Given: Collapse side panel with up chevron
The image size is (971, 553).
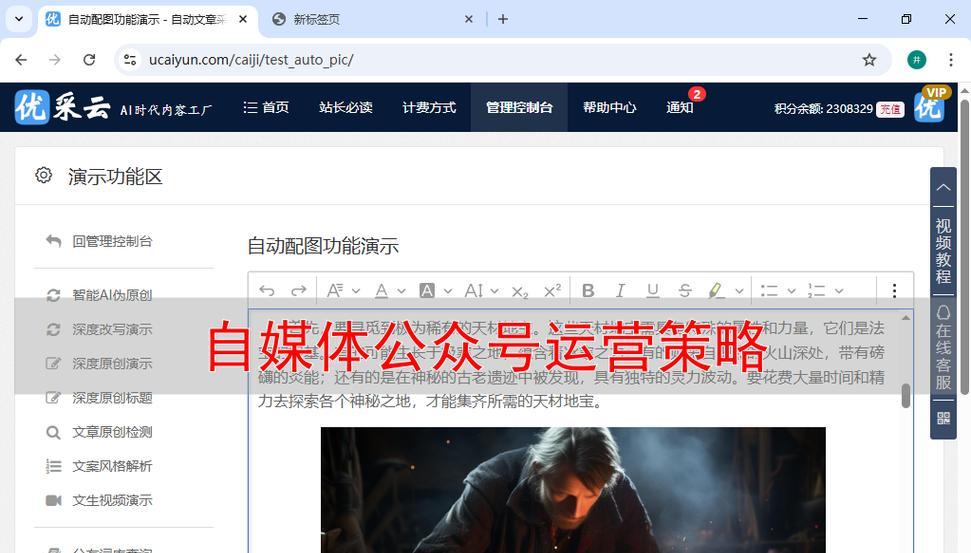Looking at the screenshot, I should [943, 187].
